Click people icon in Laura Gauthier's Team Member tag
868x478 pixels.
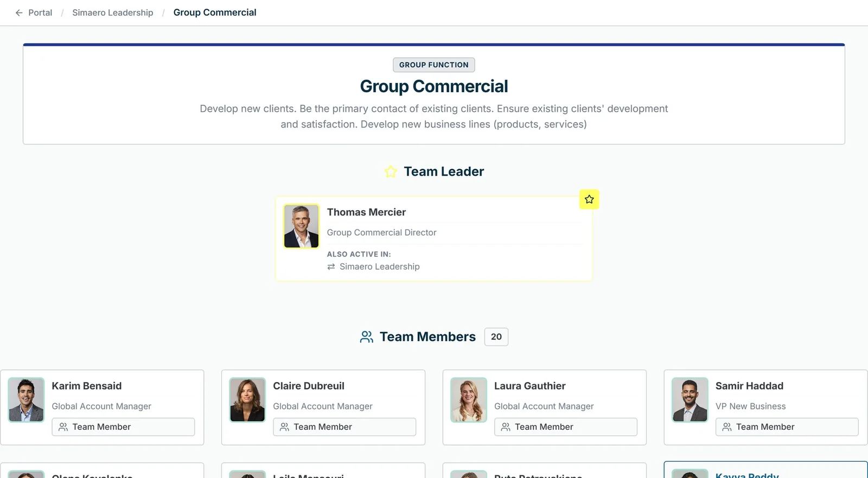[x=506, y=427]
